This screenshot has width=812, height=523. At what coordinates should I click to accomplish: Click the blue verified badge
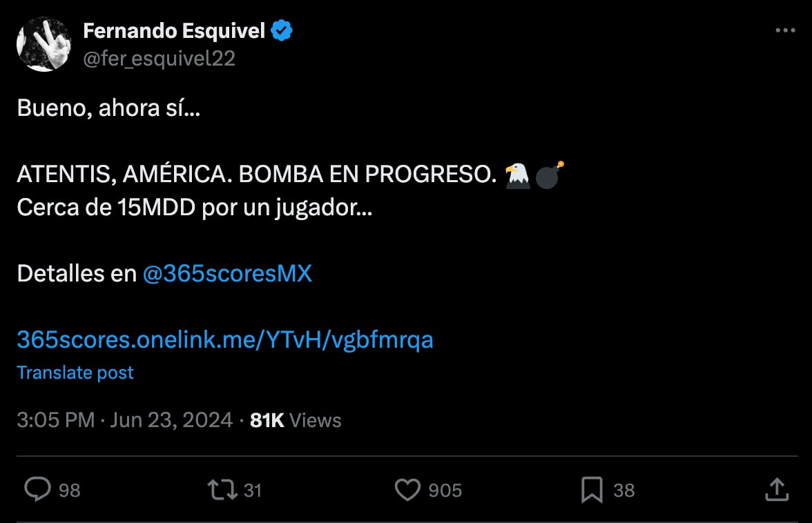282,30
